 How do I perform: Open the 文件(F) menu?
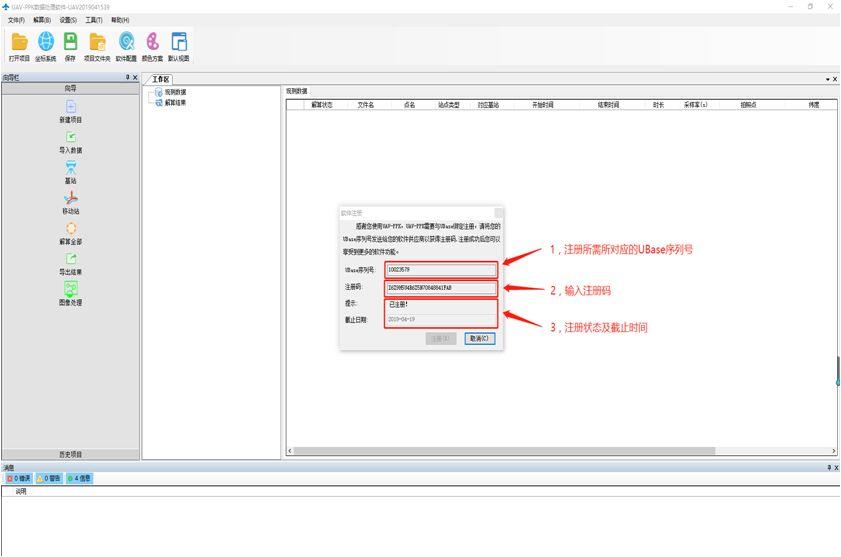[16, 19]
